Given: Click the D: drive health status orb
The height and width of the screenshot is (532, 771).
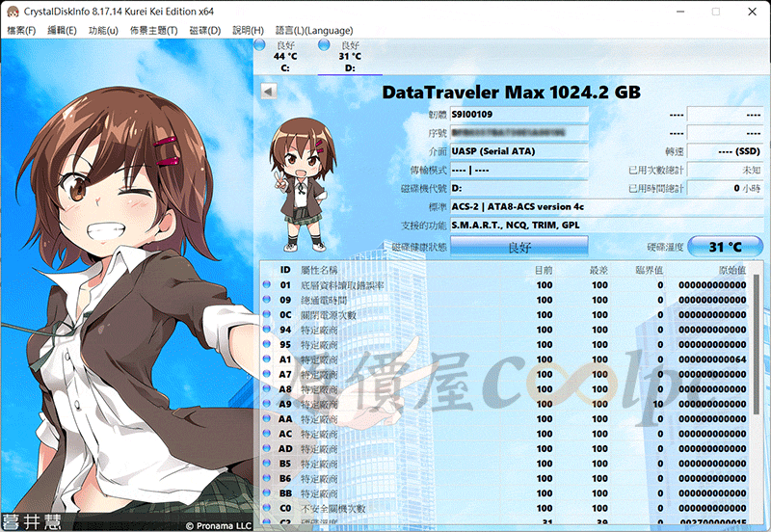Looking at the screenshot, I should pos(324,45).
